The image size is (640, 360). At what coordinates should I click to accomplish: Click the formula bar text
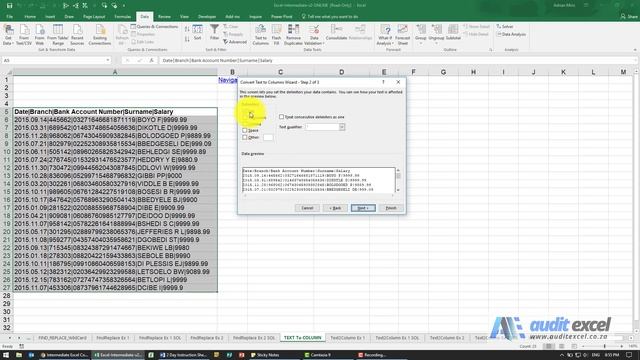pyautogui.click(x=217, y=60)
